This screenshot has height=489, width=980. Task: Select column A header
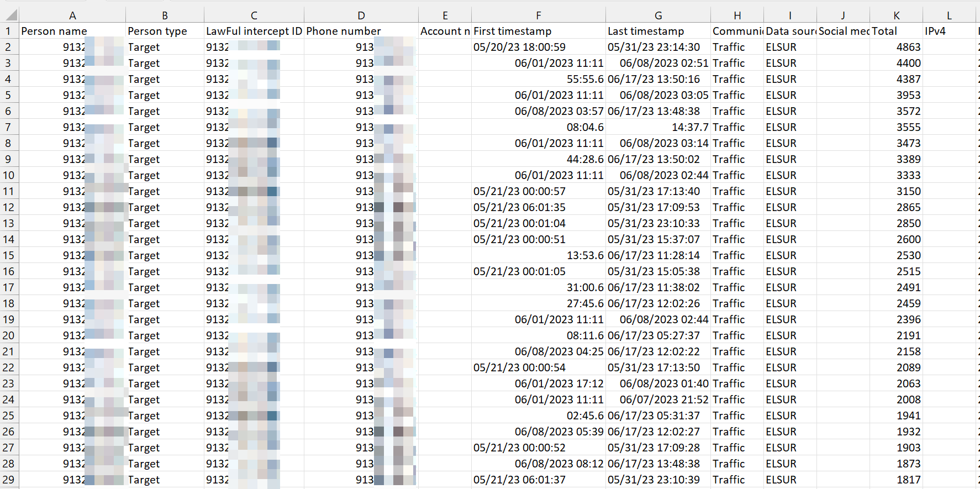(72, 15)
